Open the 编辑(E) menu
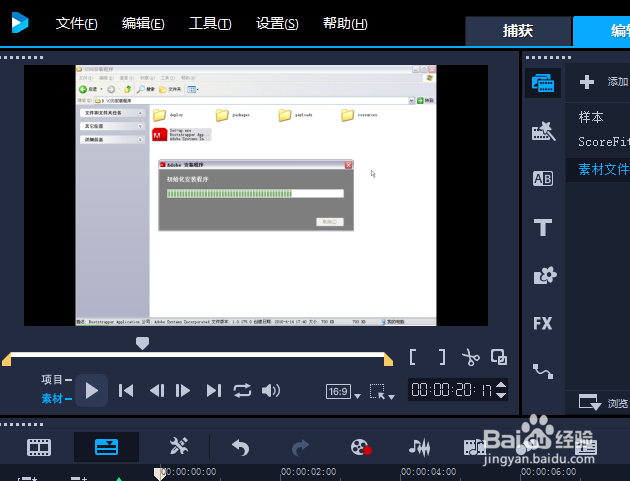Viewport: 630px width, 481px height. tap(143, 23)
